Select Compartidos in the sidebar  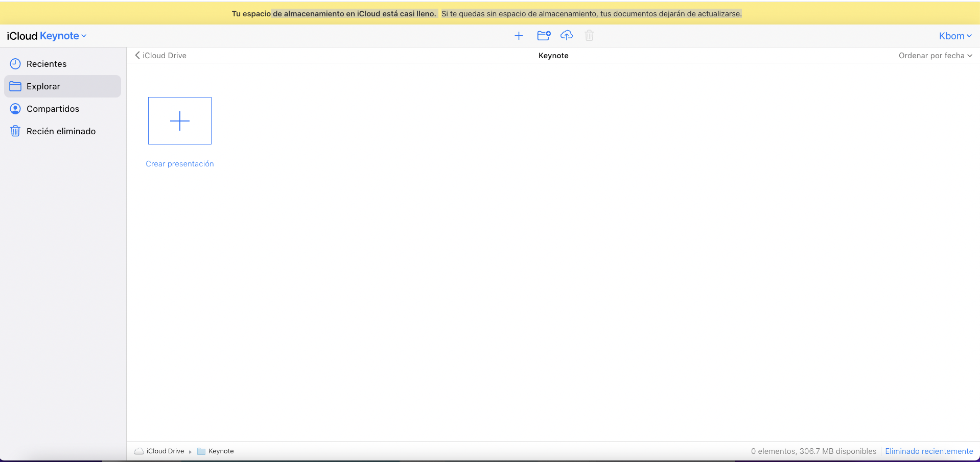(x=62, y=109)
